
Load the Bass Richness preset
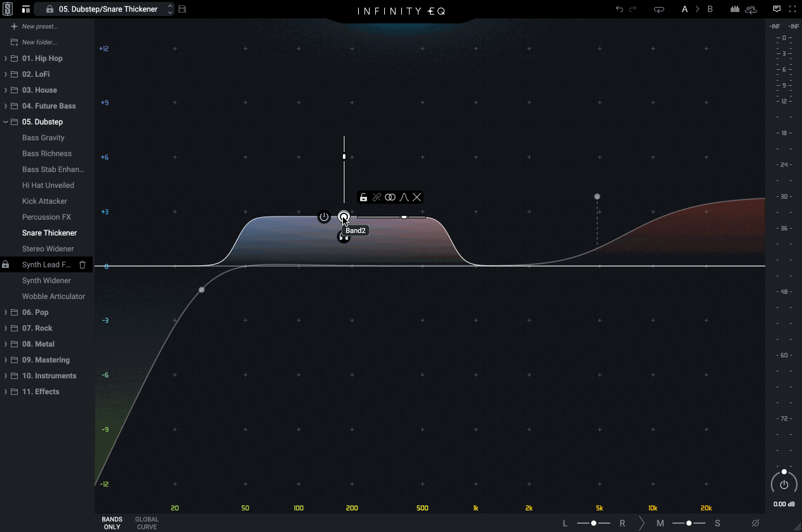pyautogui.click(x=47, y=154)
